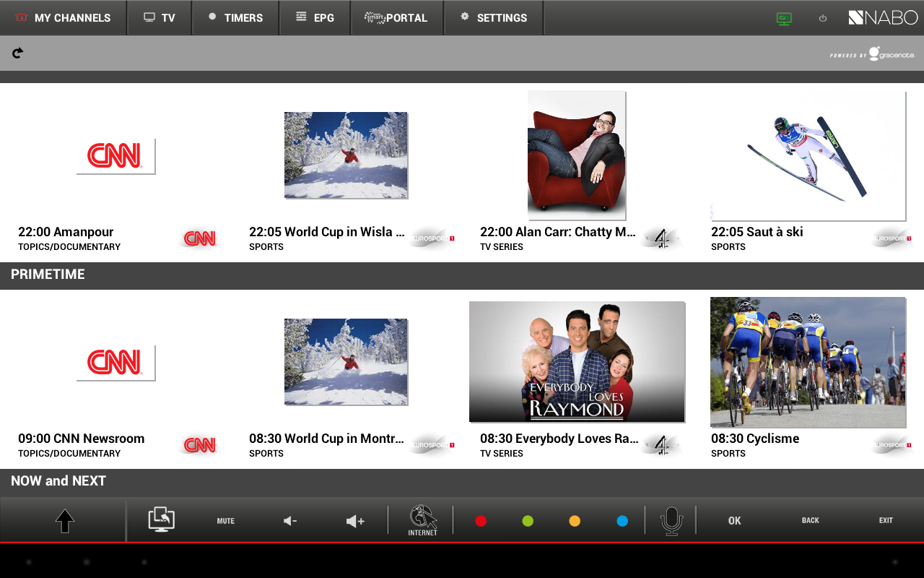Click TOPICS/DOCUMENTARY label under CNN Newsroom
Viewport: 924px width, 578px height.
pyautogui.click(x=69, y=454)
